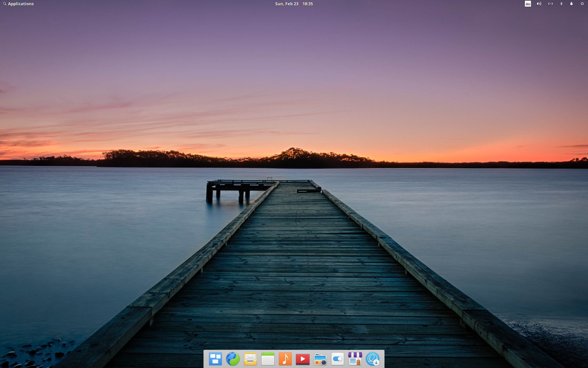Open the notifications bell indicator
The width and height of the screenshot is (588, 368).
click(571, 4)
